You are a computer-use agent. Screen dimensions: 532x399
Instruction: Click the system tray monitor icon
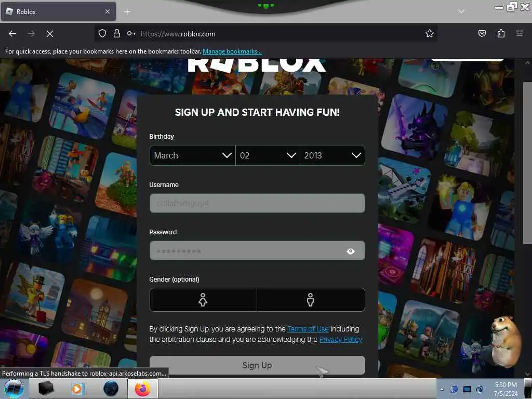[467, 389]
